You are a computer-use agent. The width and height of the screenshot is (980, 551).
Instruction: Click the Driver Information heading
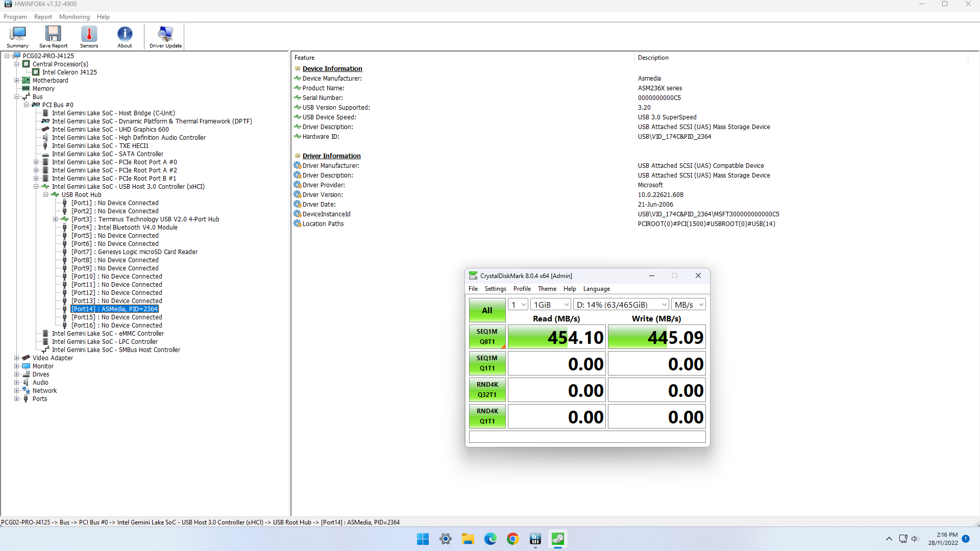pos(331,156)
